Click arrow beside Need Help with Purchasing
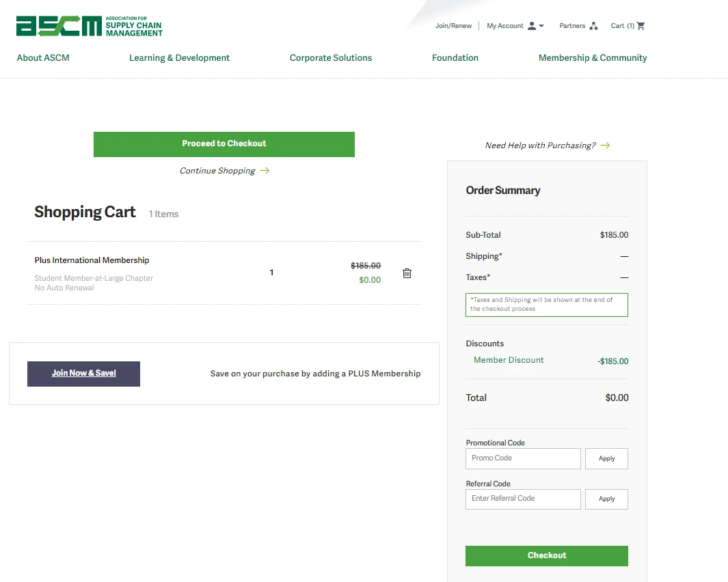The height and width of the screenshot is (582, 728). coord(605,145)
